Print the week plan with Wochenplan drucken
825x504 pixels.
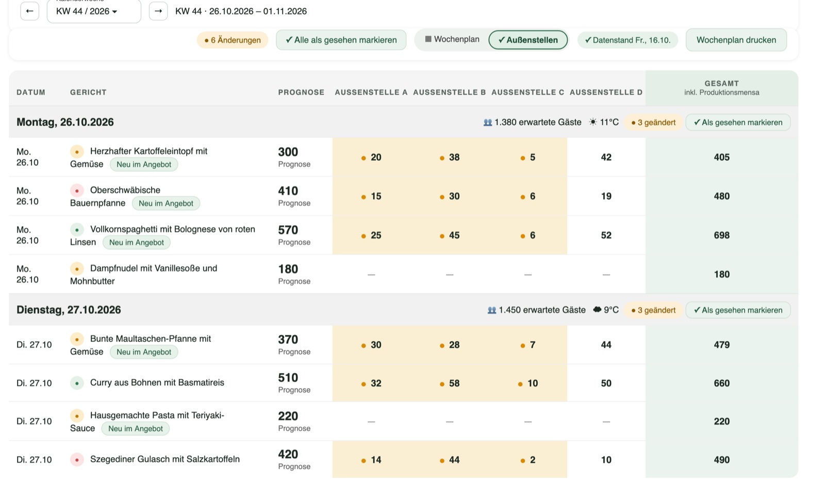click(736, 40)
